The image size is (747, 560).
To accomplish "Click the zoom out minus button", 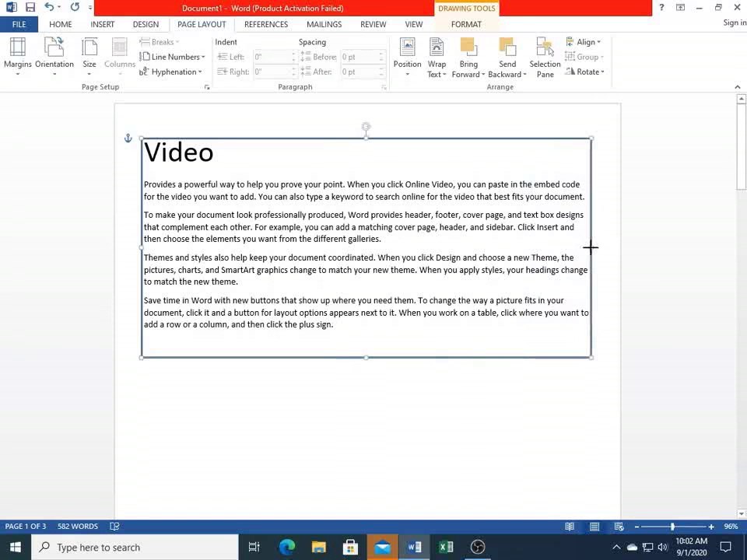I will point(637,527).
